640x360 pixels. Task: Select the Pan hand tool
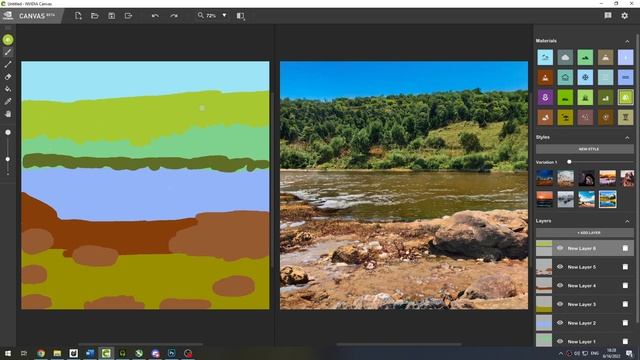[x=8, y=114]
